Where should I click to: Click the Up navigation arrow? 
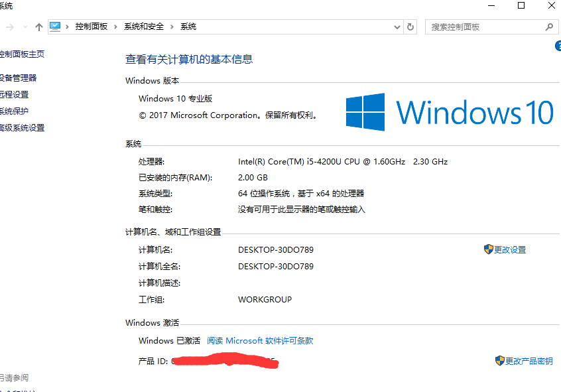pos(39,27)
